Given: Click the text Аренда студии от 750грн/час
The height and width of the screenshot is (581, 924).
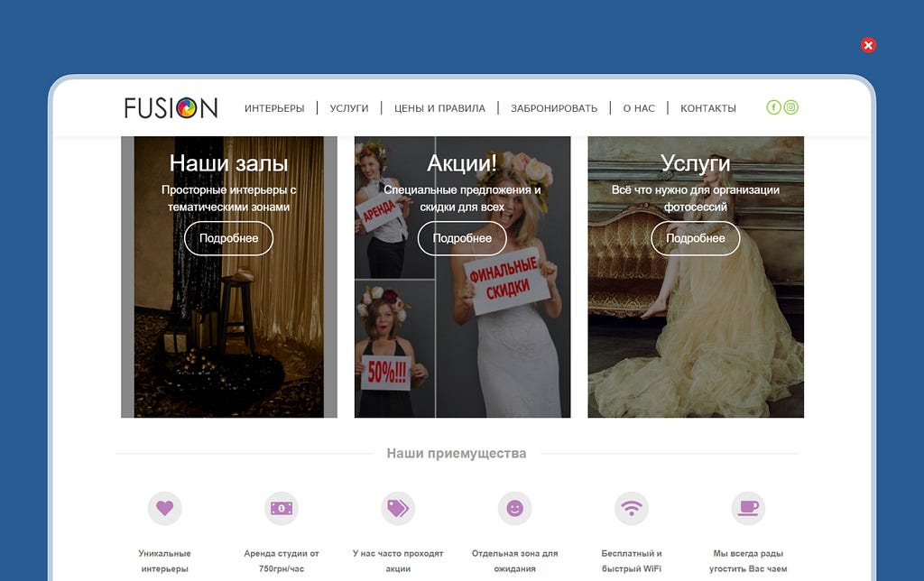Looking at the screenshot, I should point(282,561).
